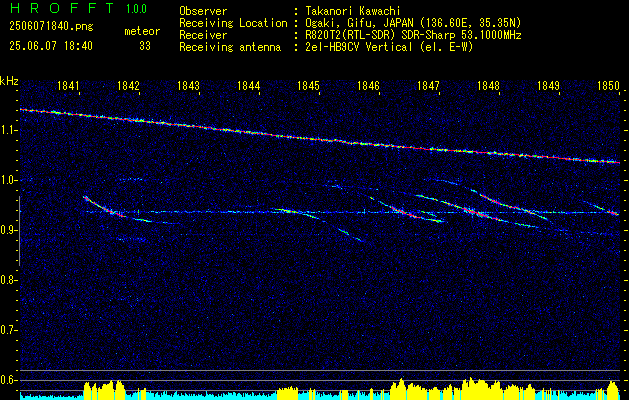Screen dimensions: 629x400
Task: Click the tall yellow signal bars below 1848
Action: coord(481,388)
